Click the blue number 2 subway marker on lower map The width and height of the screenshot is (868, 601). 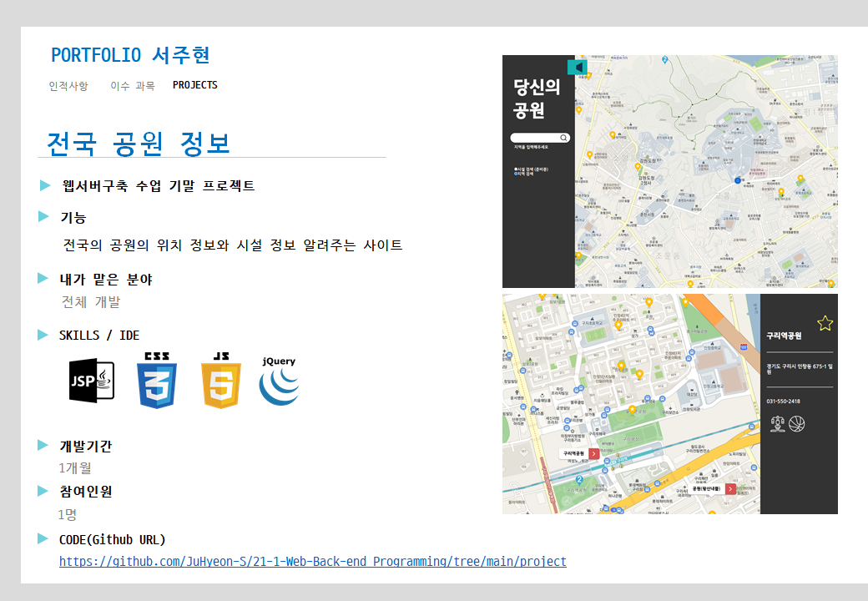coord(579,479)
